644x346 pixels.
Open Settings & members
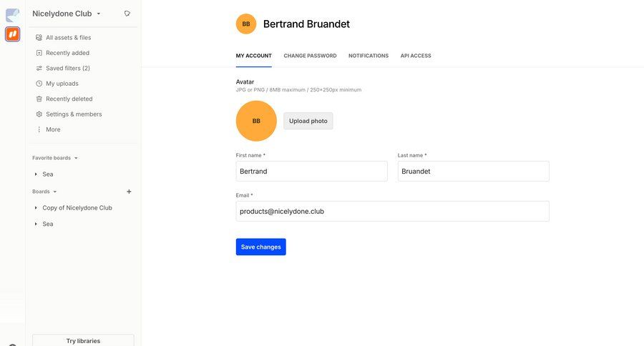73,114
